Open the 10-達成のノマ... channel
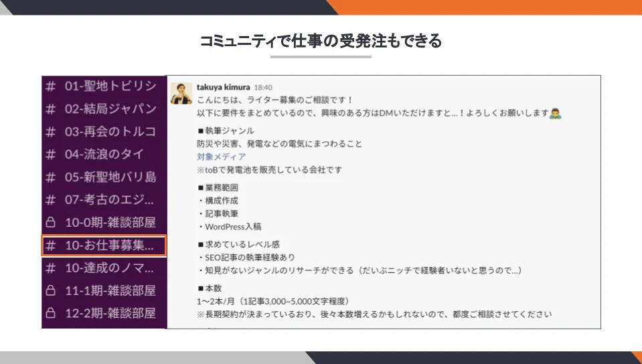Viewport: 642px width, 364px height. tap(104, 268)
